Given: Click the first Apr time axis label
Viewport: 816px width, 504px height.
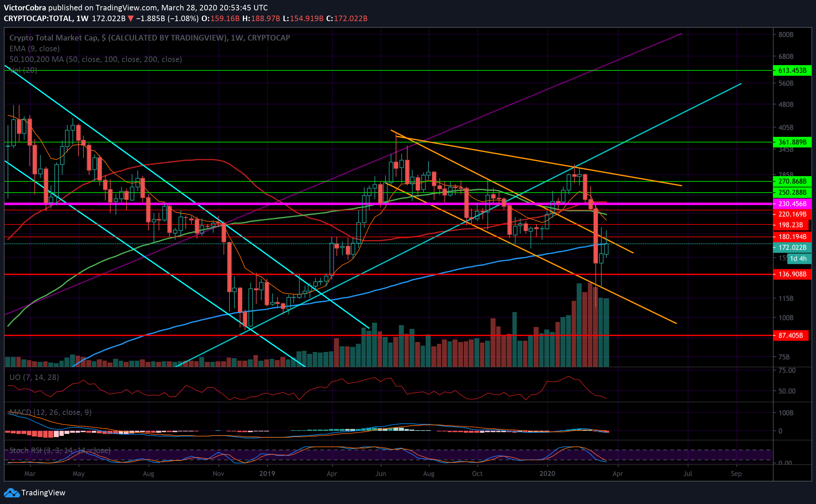Looking at the screenshot, I should [332, 474].
